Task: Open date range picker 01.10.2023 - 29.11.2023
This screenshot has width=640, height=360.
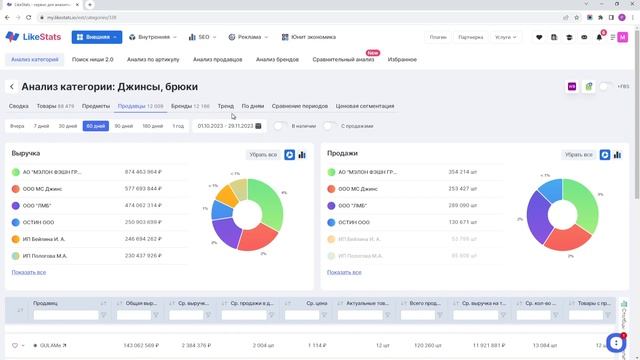Action: 229,126
